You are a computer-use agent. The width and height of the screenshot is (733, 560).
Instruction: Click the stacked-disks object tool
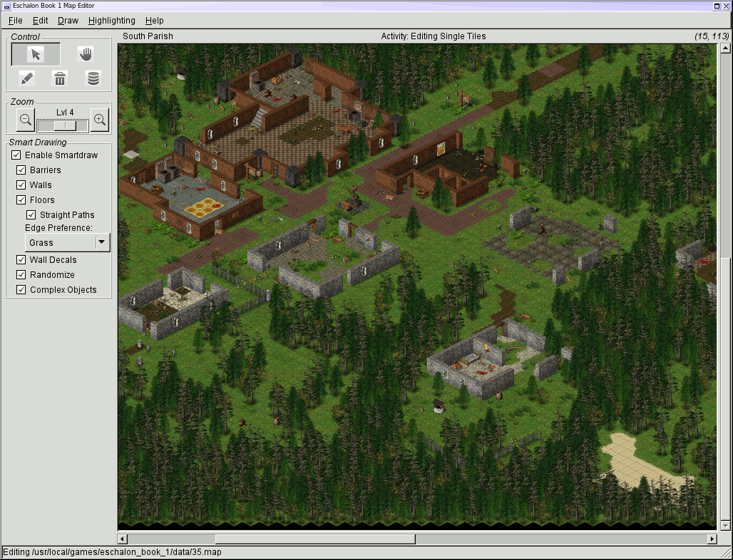93,78
